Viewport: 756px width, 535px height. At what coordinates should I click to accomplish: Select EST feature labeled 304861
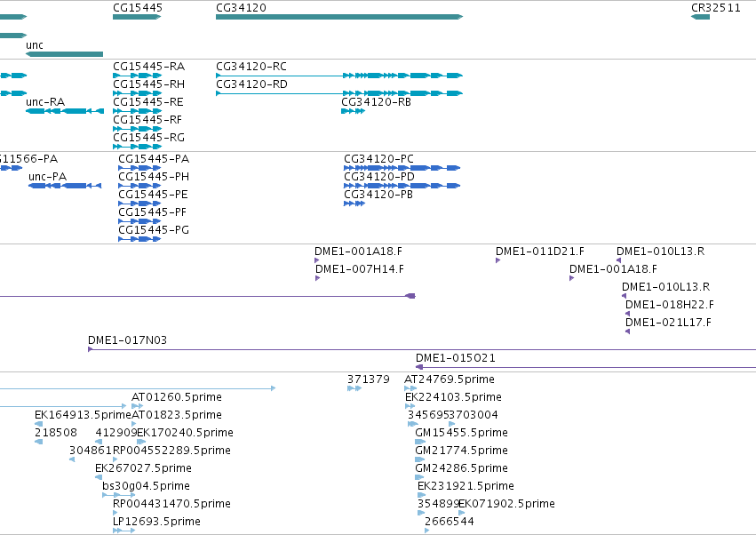point(91,451)
